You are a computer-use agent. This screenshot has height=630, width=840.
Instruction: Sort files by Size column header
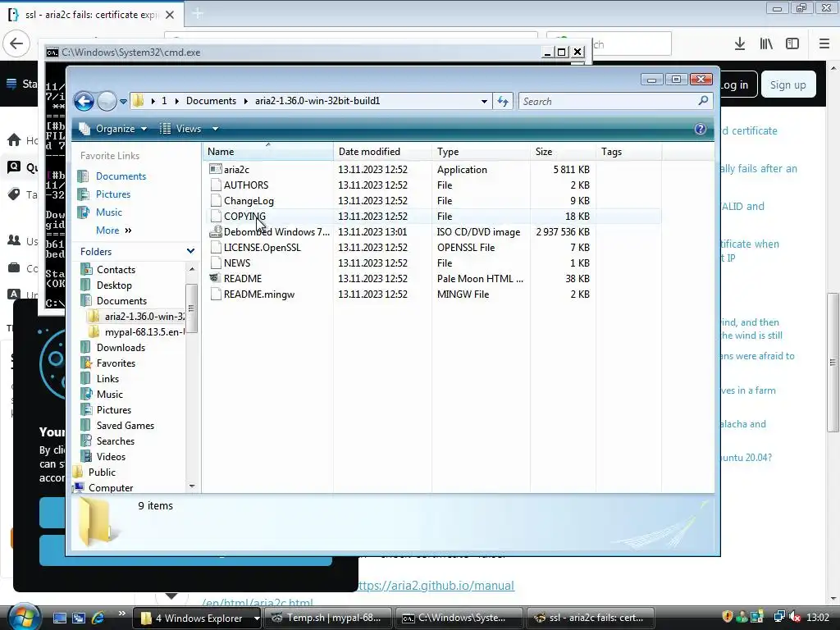tap(563, 152)
